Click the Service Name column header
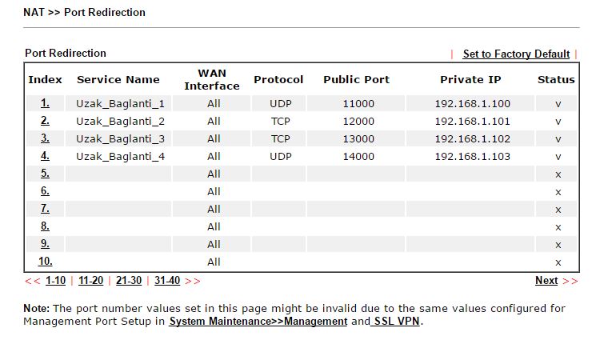 pyautogui.click(x=118, y=80)
